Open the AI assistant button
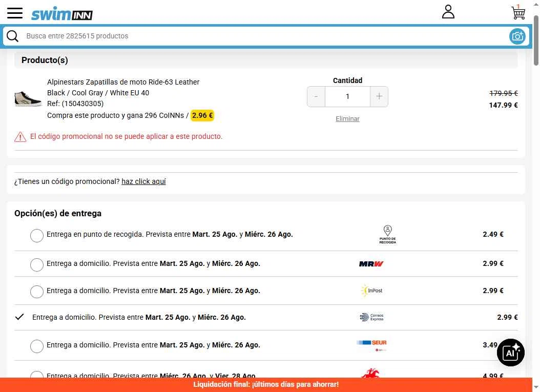540x392 pixels. pyautogui.click(x=511, y=353)
